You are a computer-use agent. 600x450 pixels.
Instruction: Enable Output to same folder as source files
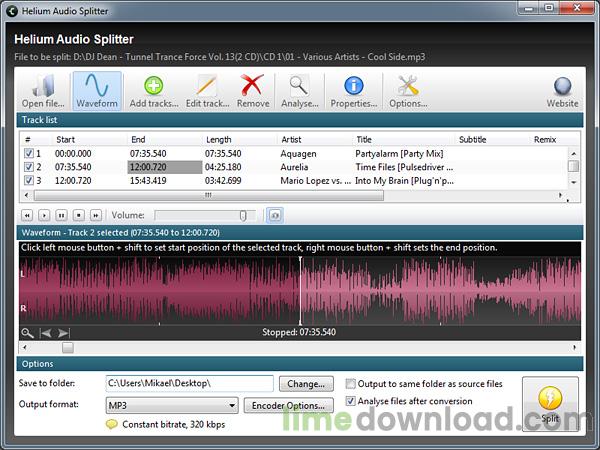(x=351, y=384)
